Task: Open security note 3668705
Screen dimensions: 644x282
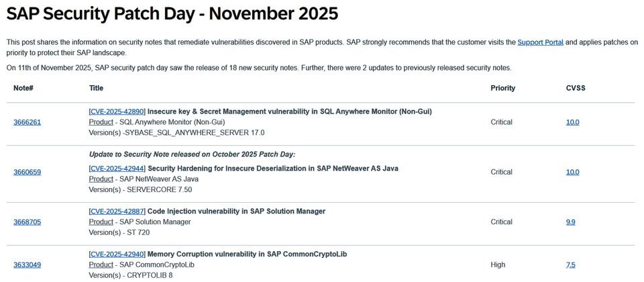Action: pos(27,222)
